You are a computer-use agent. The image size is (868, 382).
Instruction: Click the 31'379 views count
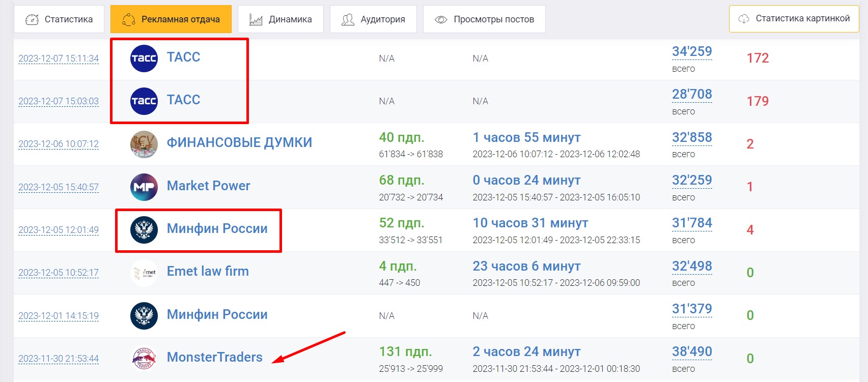coord(692,309)
